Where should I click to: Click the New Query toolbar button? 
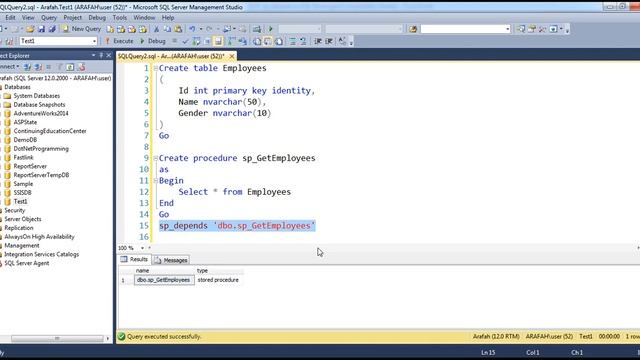pyautogui.click(x=81, y=29)
